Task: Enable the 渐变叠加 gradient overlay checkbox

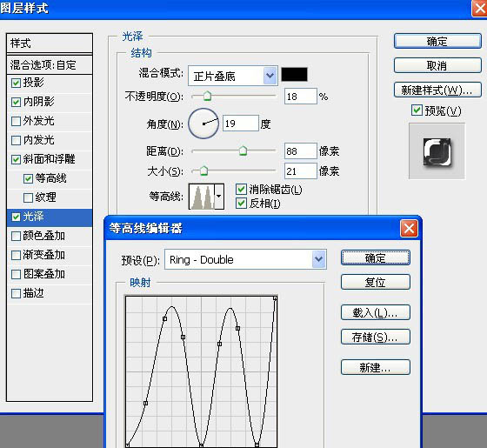Action: 16,256
